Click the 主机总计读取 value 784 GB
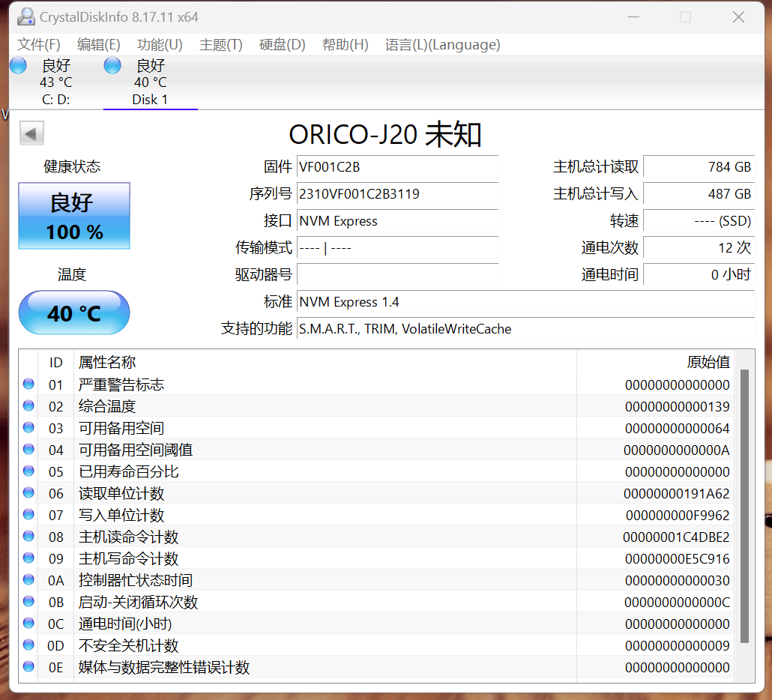 click(x=699, y=167)
